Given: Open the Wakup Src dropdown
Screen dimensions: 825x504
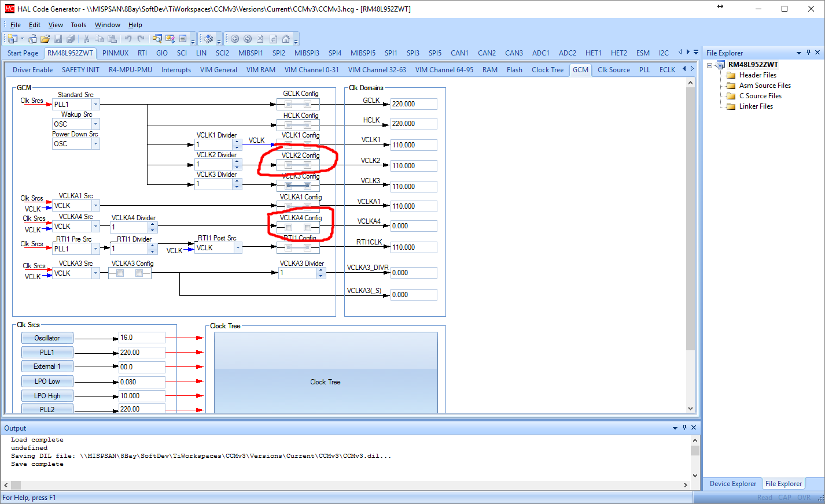Looking at the screenshot, I should 95,124.
